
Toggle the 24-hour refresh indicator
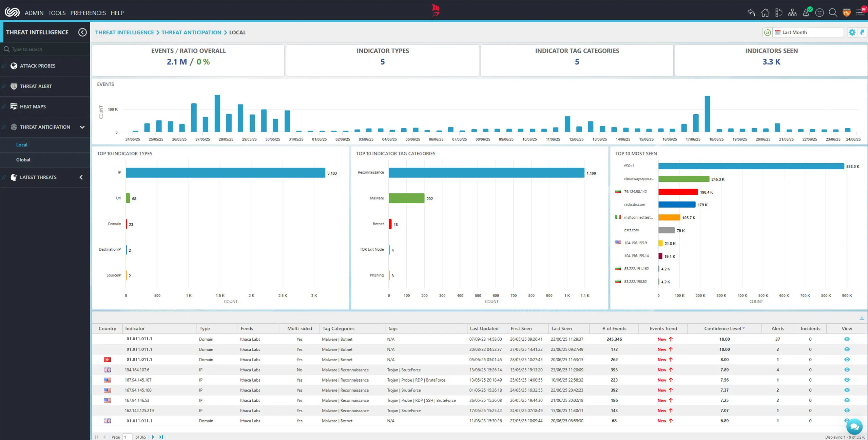click(767, 32)
